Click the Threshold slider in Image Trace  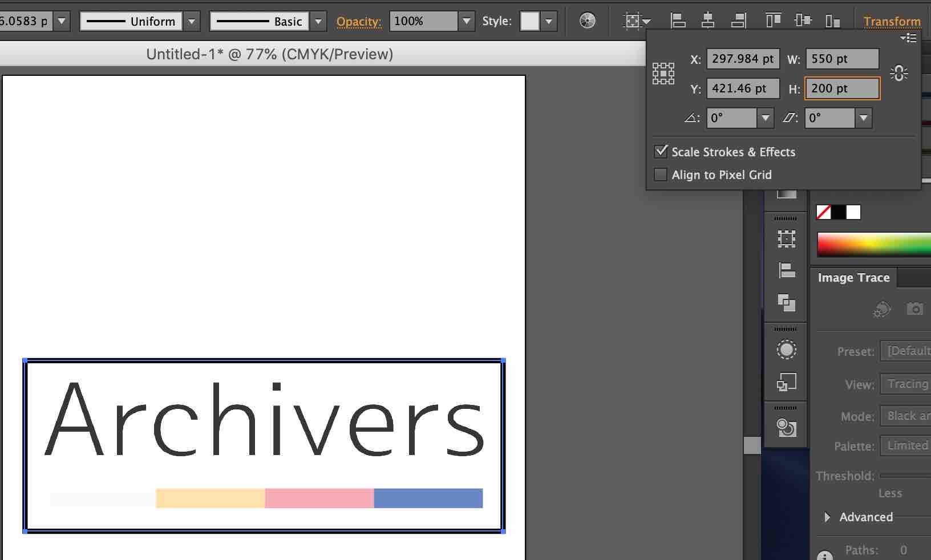(906, 476)
